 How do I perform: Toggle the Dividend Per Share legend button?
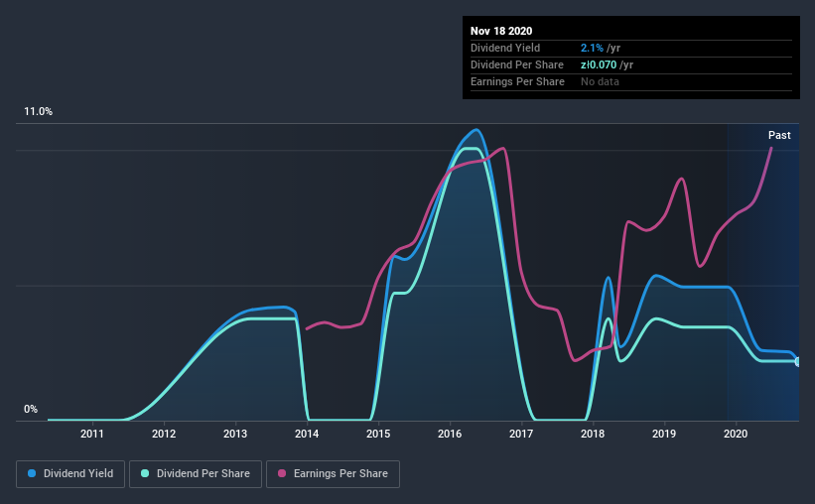click(196, 474)
